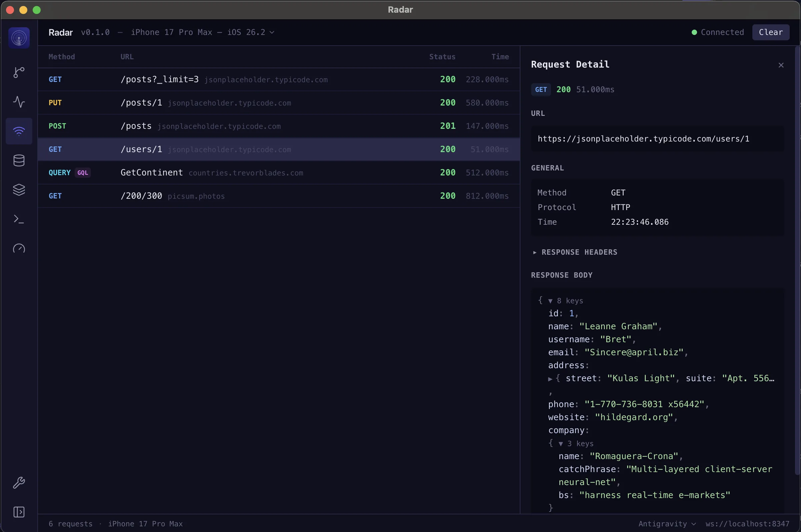Open the activity pulse sidebar icon
The image size is (801, 532).
(x=19, y=102)
